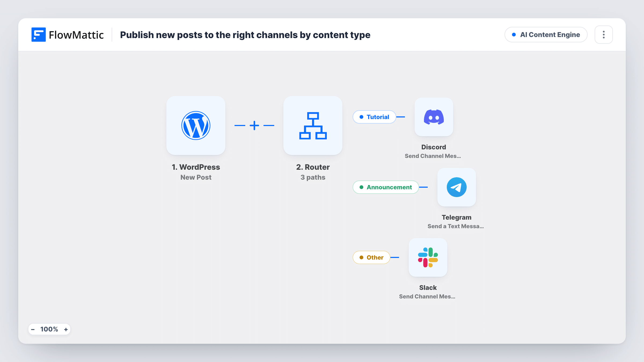Click the 'New Post' trigger subtitle

click(x=196, y=177)
